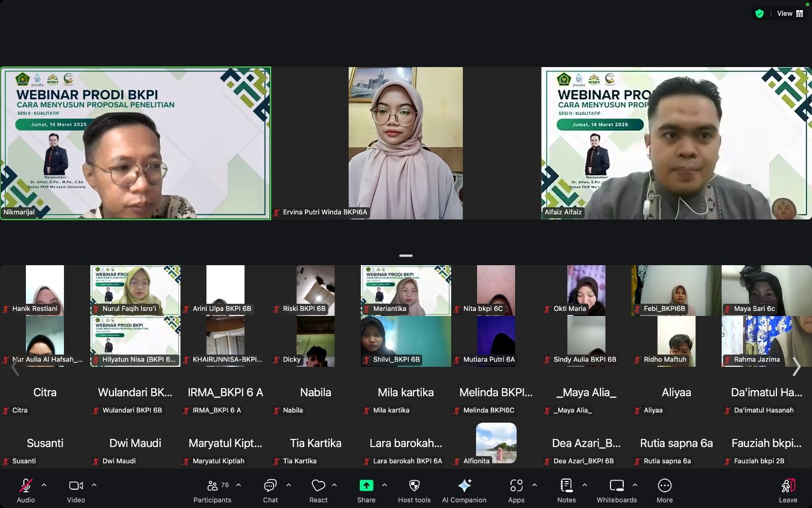This screenshot has width=812, height=508.
Task: Open the React emoji panel
Action: [x=318, y=489]
